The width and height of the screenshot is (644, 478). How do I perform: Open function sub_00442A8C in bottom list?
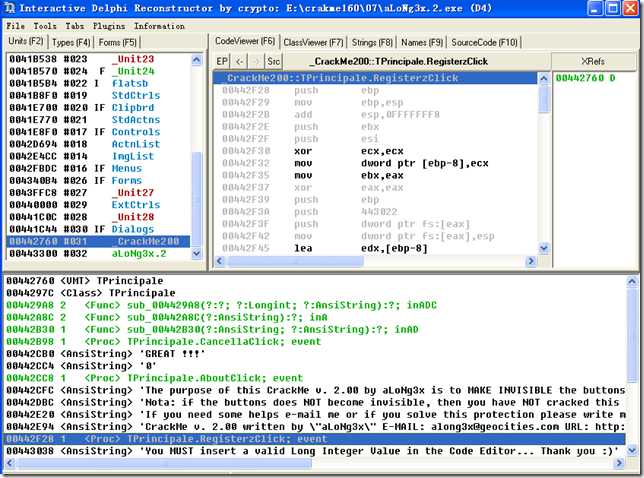[x=315, y=317]
